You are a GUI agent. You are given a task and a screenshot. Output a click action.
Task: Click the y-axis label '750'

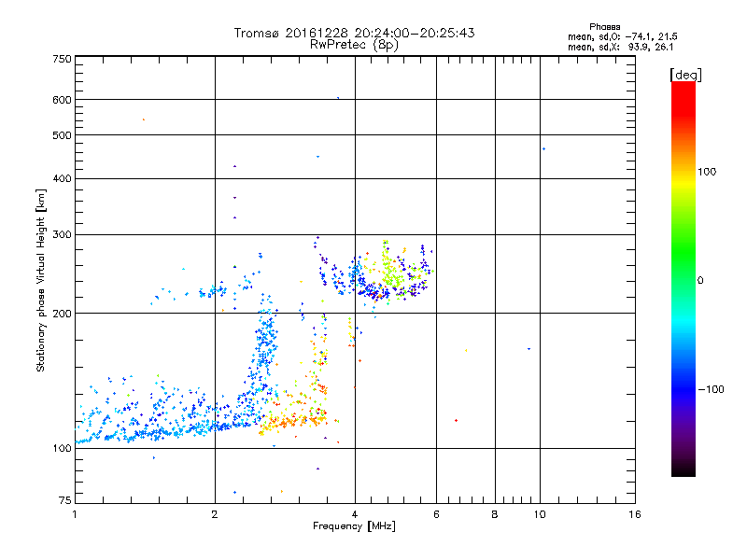coord(62,59)
